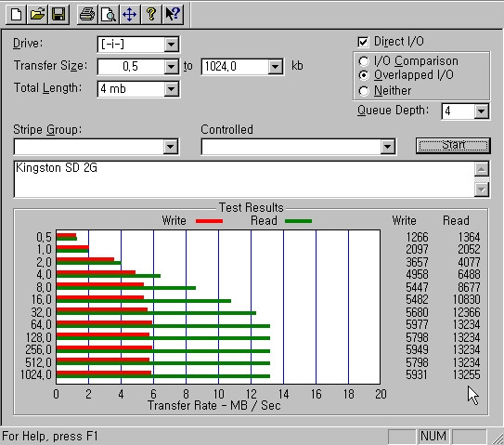Toggle the Direct I/O checkbox
This screenshot has height=445, width=504.
pyautogui.click(x=363, y=42)
